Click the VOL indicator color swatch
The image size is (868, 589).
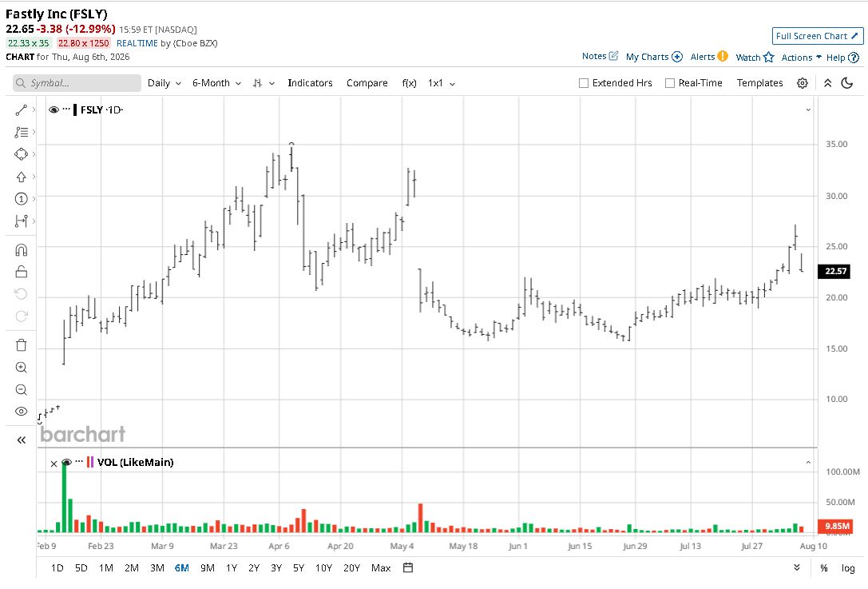(x=89, y=462)
